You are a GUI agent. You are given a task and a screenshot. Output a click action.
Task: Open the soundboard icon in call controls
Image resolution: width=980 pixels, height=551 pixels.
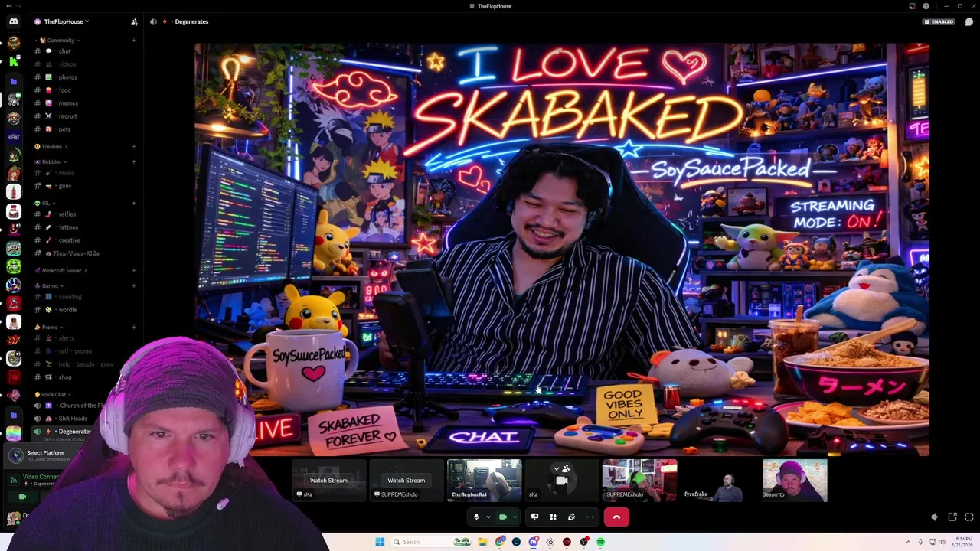571,517
